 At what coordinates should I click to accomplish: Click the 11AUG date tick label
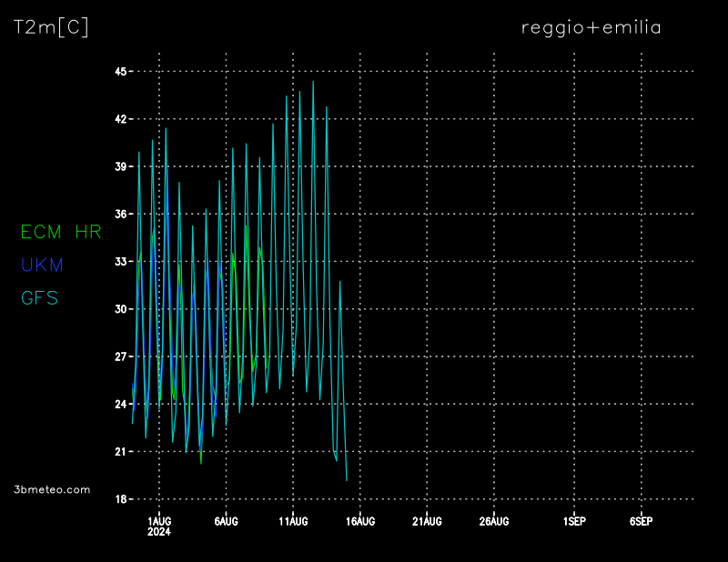click(x=293, y=521)
